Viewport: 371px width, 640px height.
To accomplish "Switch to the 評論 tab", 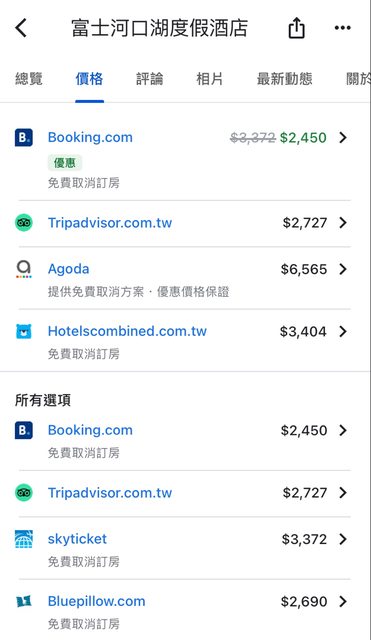I will 149,78.
